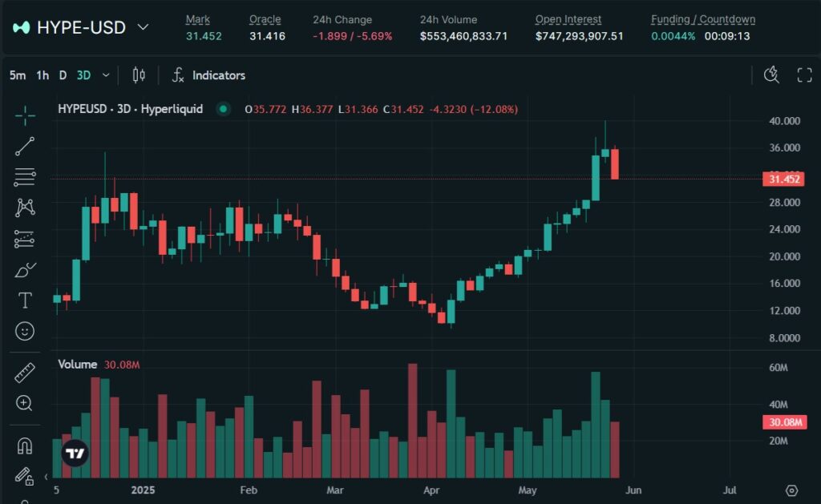Select the Text annotation tool

(x=25, y=300)
